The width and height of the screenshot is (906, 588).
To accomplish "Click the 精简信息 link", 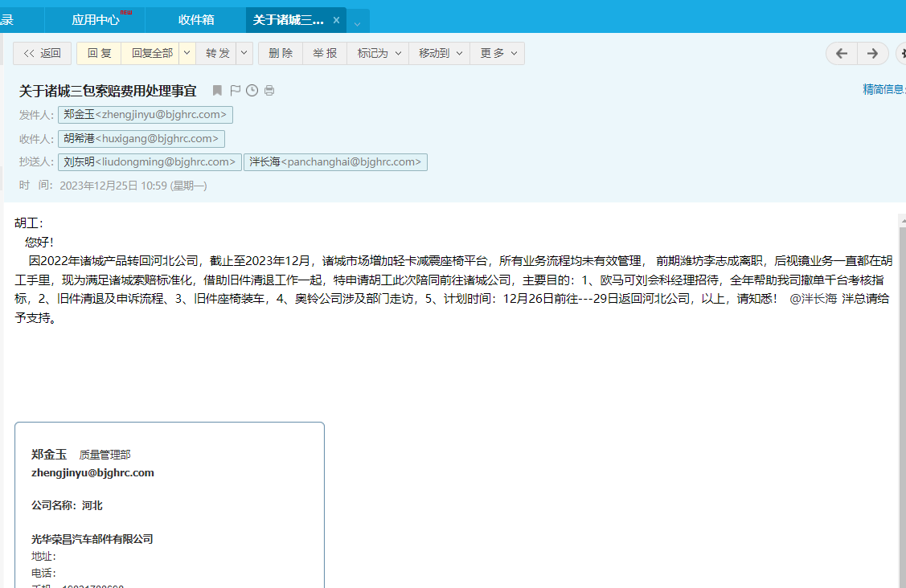I will (883, 89).
